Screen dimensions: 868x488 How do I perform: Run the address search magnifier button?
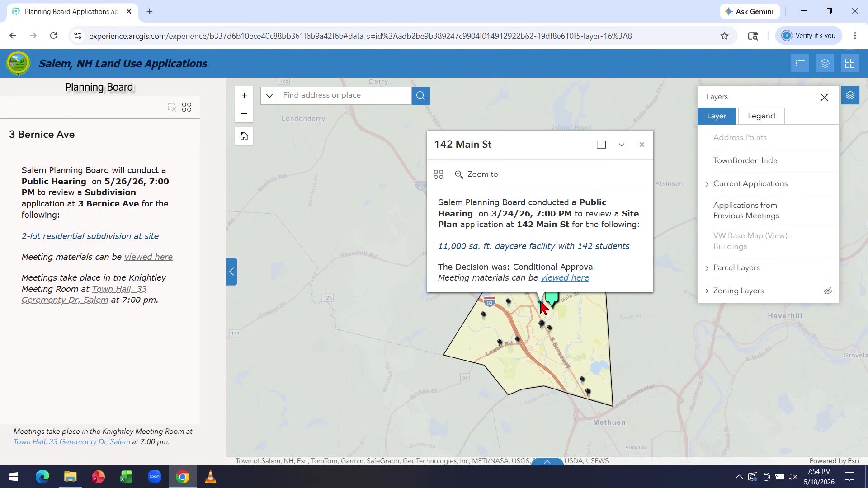(x=420, y=95)
